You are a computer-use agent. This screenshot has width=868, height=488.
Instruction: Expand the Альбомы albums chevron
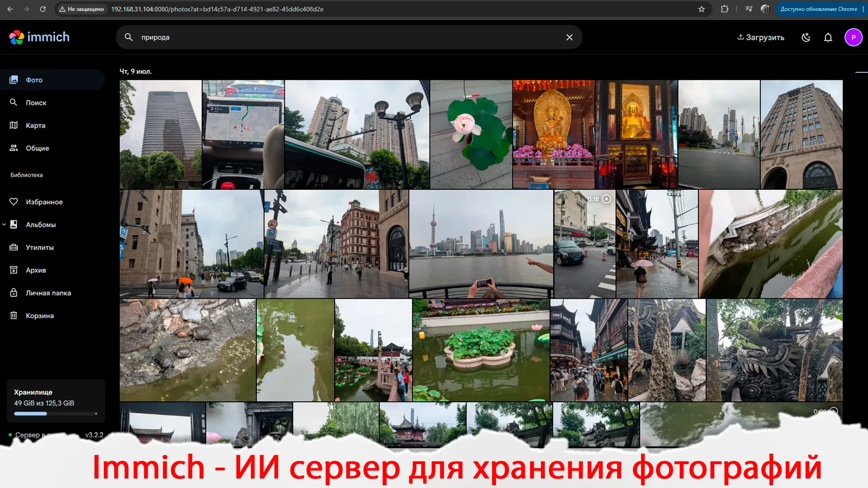point(4,224)
